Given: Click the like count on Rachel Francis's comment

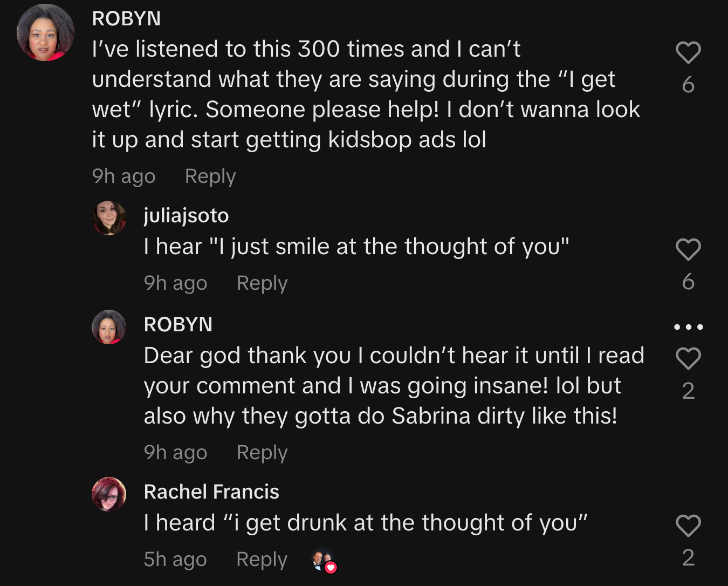Looking at the screenshot, I should pyautogui.click(x=688, y=558).
